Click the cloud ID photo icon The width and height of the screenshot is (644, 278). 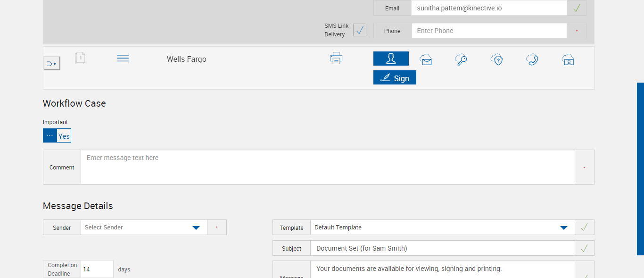pyautogui.click(x=568, y=59)
